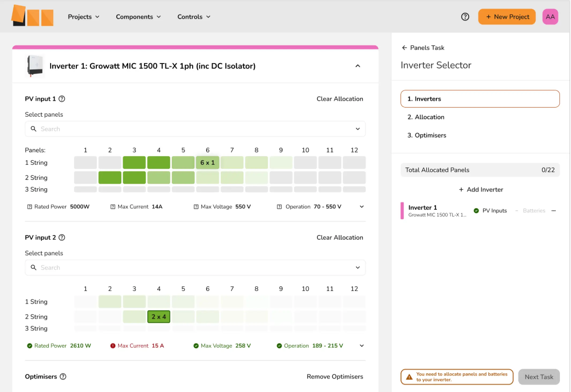
Task: Select PV input 1, 2 String, 2 panels cell
Action: coord(110,178)
